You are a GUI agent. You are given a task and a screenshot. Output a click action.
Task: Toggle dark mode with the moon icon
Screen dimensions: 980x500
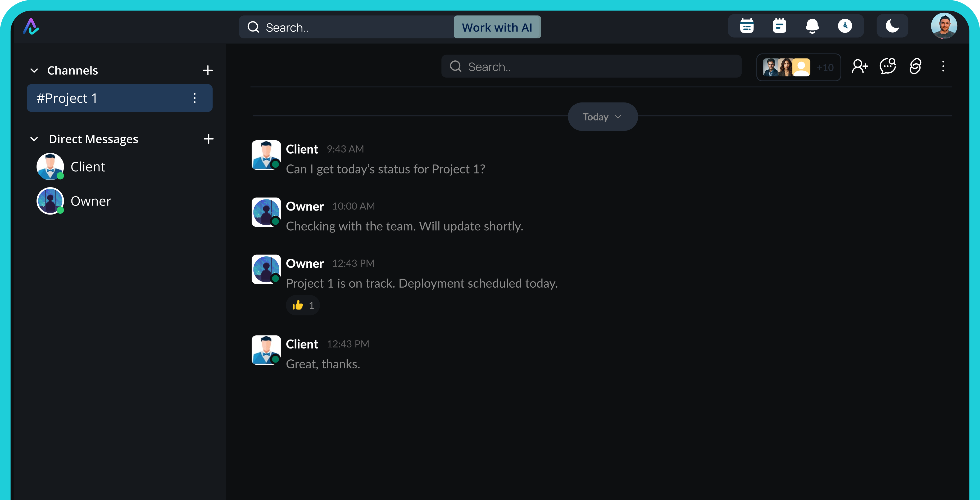pos(892,26)
